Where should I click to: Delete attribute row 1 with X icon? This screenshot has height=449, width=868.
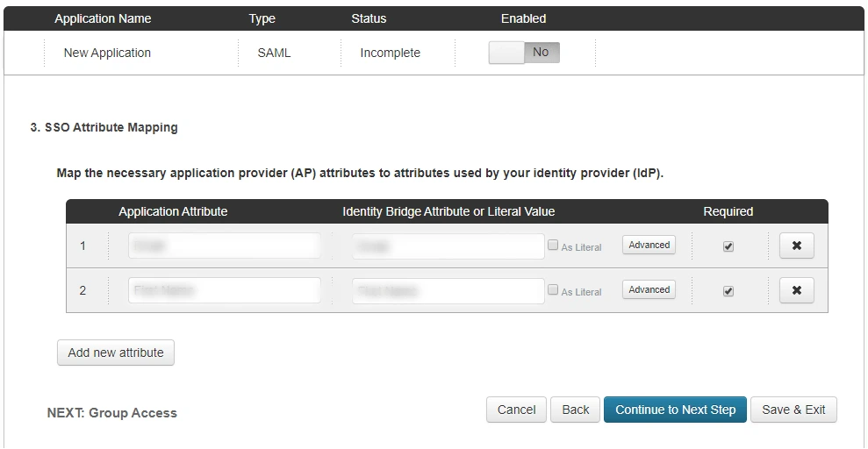(x=796, y=246)
